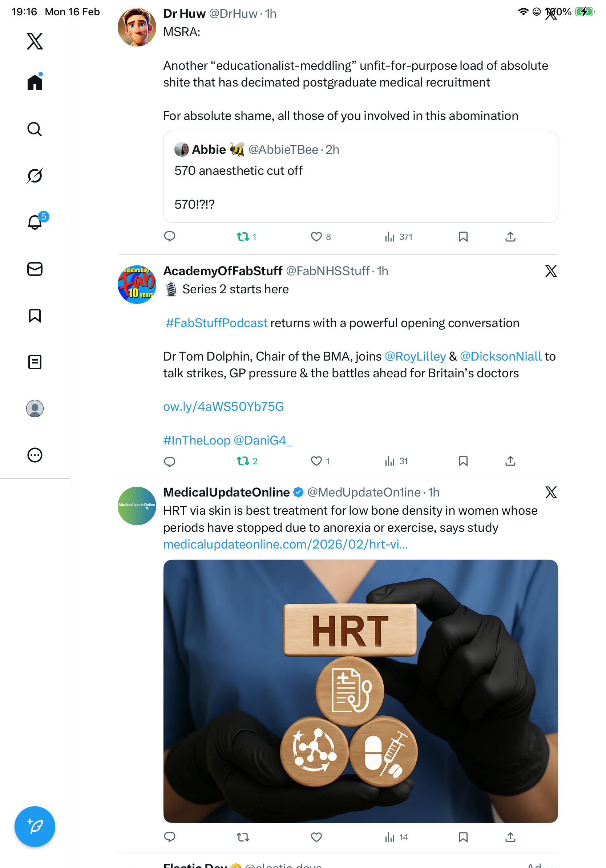
Task: Tap the X logo at sidebar top
Action: click(x=35, y=41)
